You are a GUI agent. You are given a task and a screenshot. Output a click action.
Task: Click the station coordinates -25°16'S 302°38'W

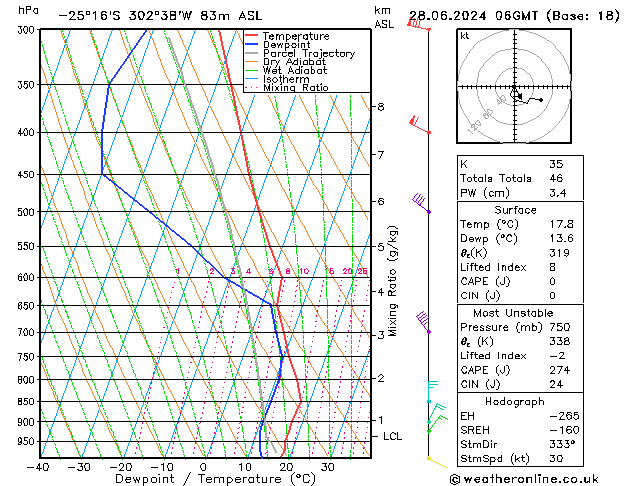point(125,16)
